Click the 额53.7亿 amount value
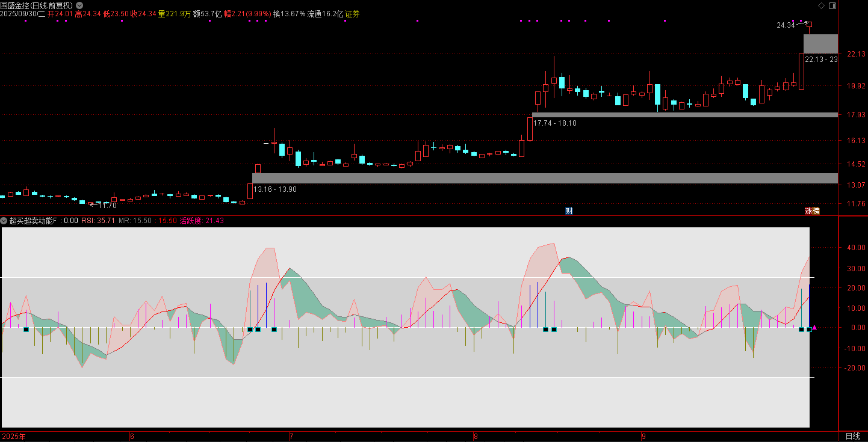The width and height of the screenshot is (868, 442). tap(207, 14)
